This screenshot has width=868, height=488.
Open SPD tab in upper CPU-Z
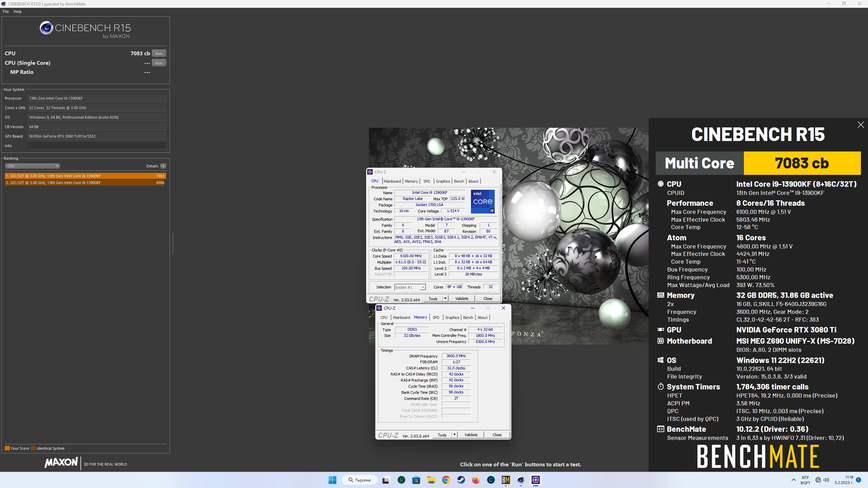click(427, 181)
